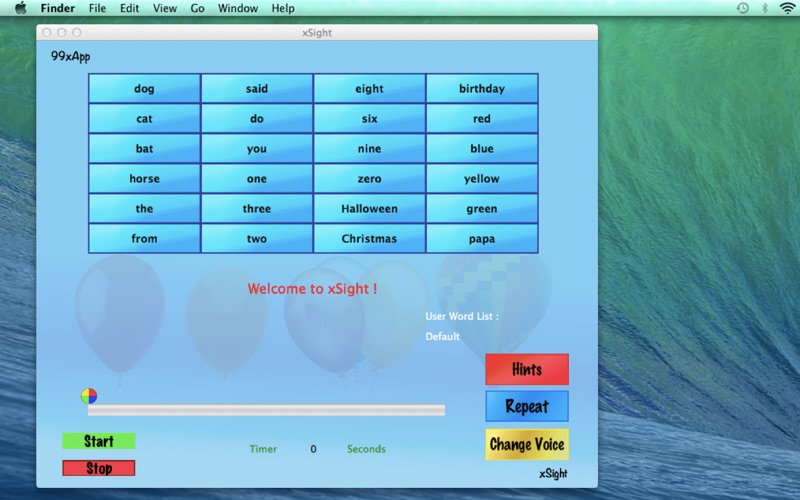This screenshot has width=800, height=500.
Task: Click the '99xApp' label
Action: pyautogui.click(x=70, y=56)
